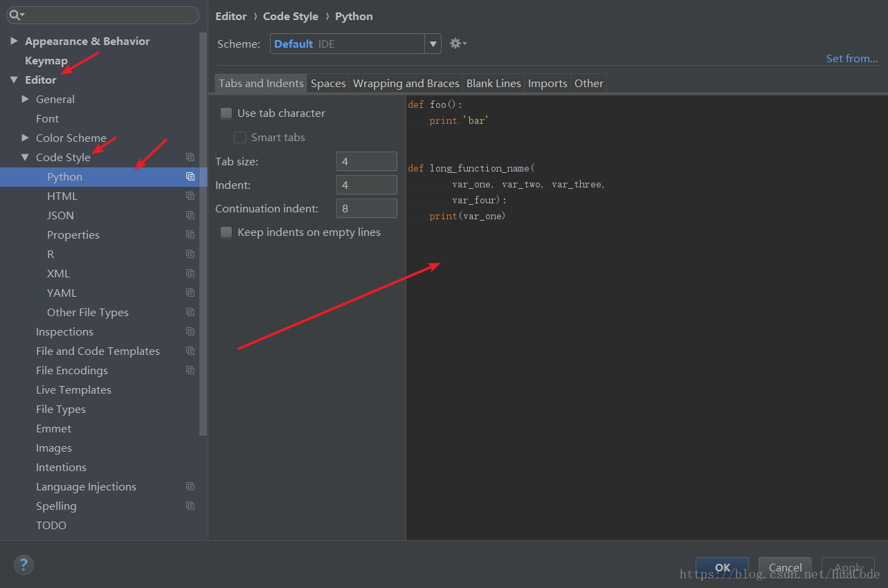Click the copy icon beside File Encodings

coord(190,370)
